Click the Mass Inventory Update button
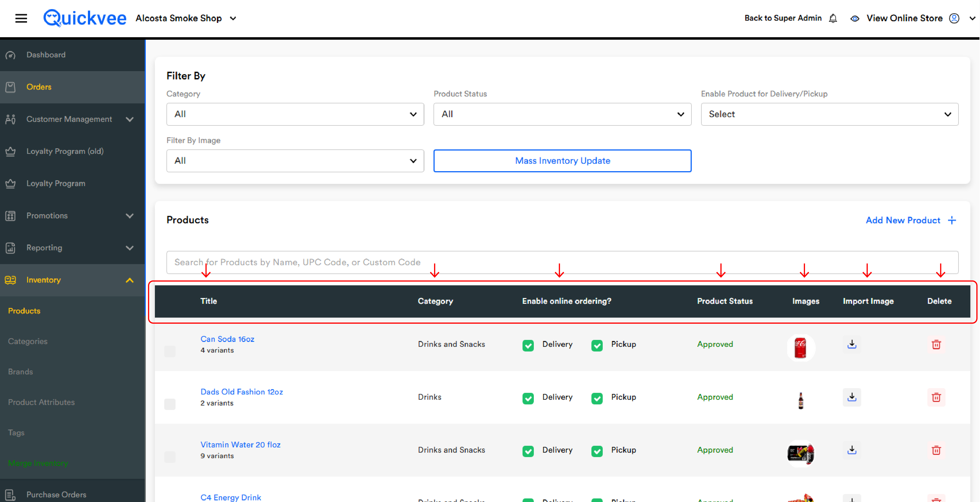 point(562,161)
